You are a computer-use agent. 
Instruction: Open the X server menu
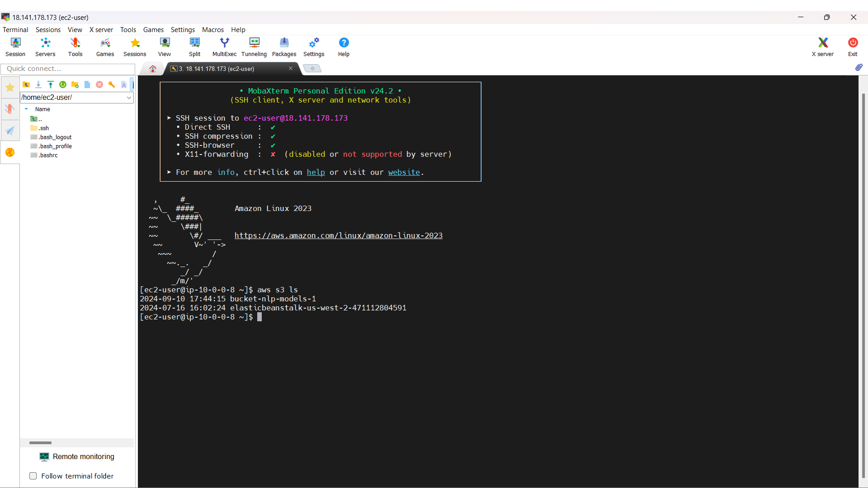101,30
